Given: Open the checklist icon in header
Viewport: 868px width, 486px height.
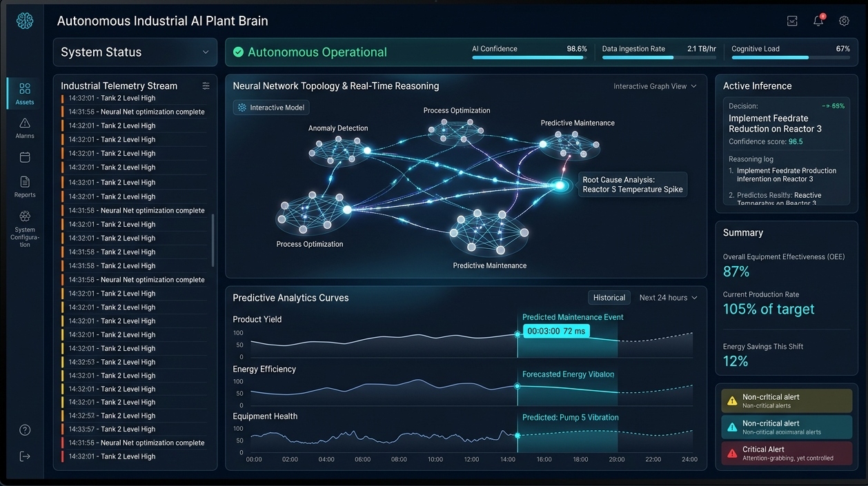Looking at the screenshot, I should tap(792, 21).
